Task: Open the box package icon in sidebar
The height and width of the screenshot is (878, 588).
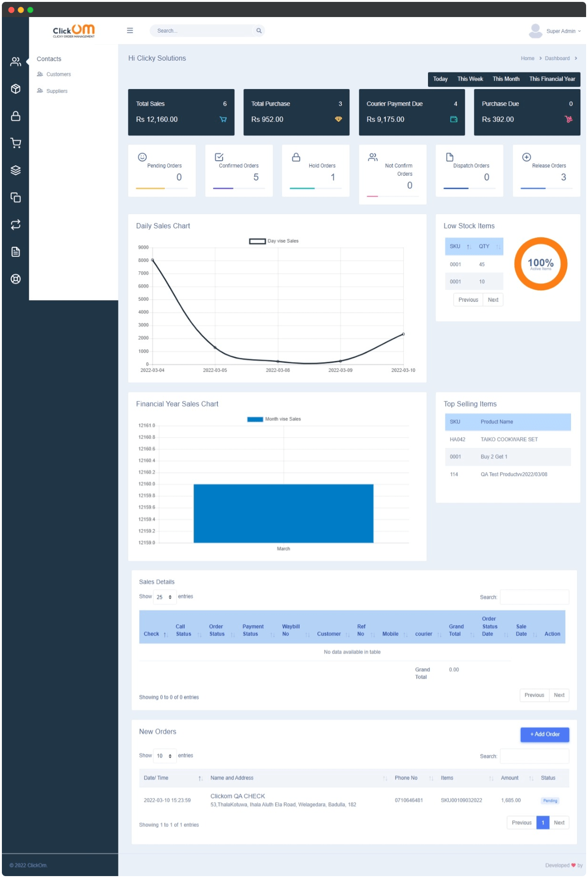Action: [x=16, y=89]
